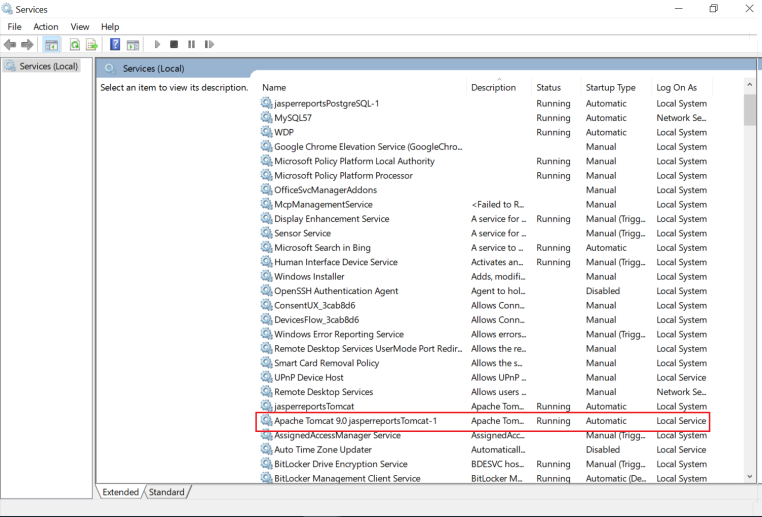Click Services (Local) panel header

pyautogui.click(x=154, y=69)
